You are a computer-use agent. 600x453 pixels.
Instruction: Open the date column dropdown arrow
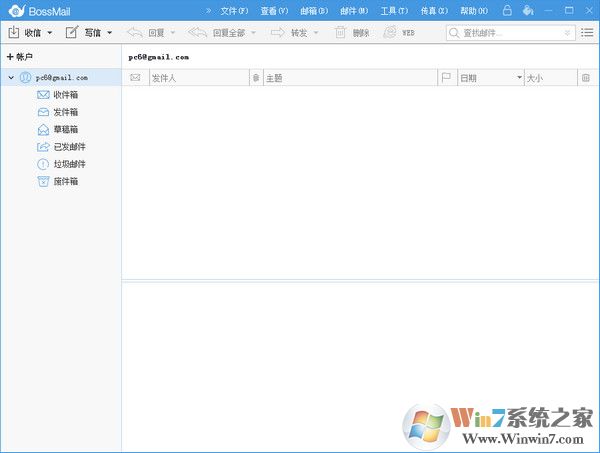tap(519, 78)
